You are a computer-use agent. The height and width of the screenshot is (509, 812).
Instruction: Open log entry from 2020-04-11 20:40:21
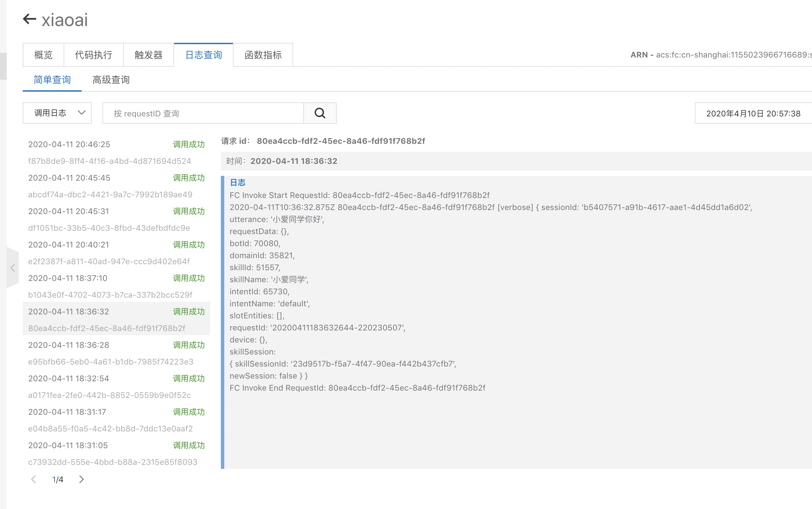pyautogui.click(x=69, y=245)
